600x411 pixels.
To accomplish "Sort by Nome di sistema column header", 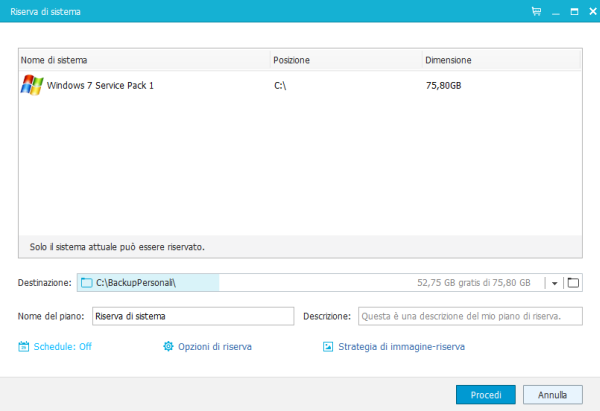I will 144,60.
